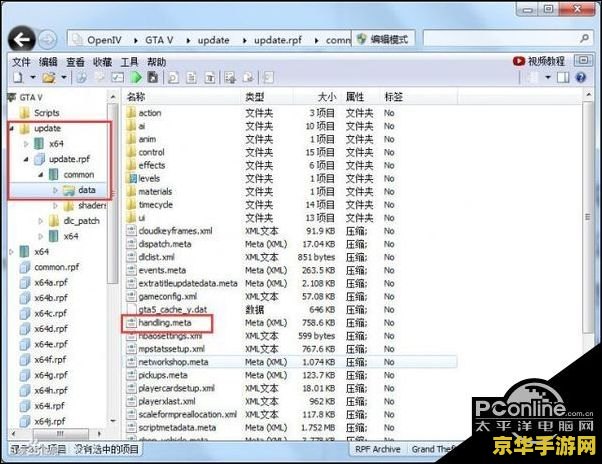Image resolution: width=602 pixels, height=464 pixels.
Task: Sort by the 名称 column header
Action: click(x=136, y=97)
